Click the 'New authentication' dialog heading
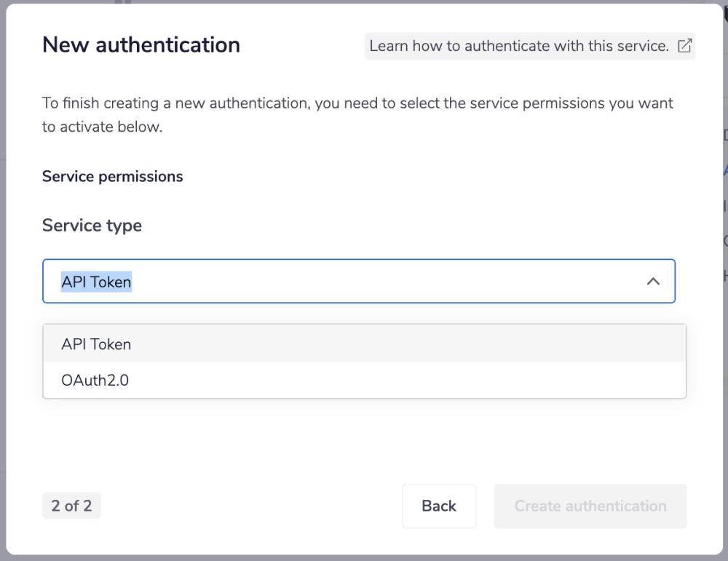This screenshot has height=561, width=728. 141,44
